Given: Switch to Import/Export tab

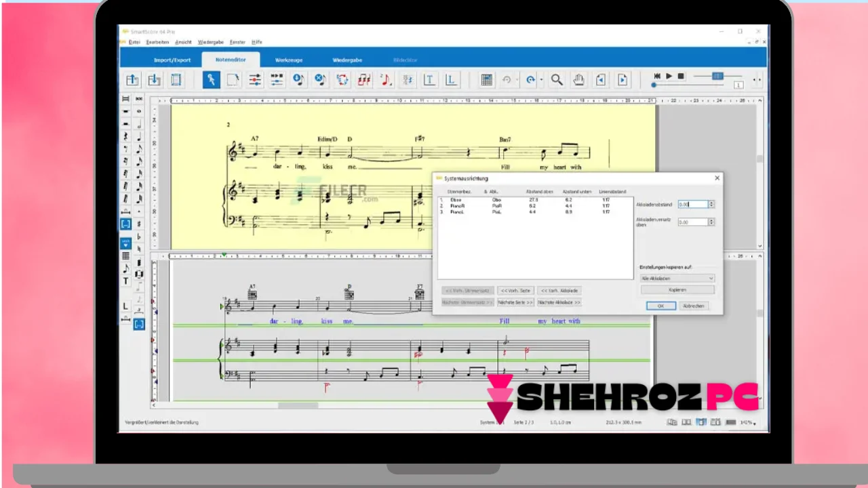Looking at the screenshot, I should 172,60.
